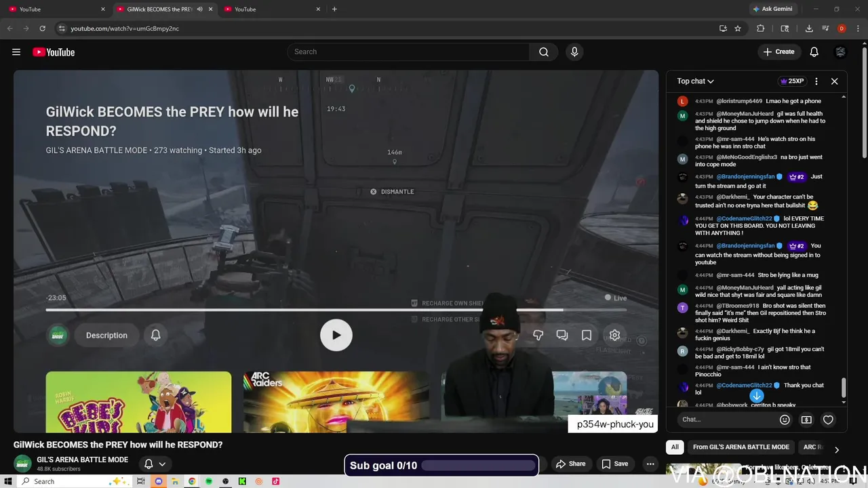
Task: Click the address bar URL
Action: pos(125,28)
